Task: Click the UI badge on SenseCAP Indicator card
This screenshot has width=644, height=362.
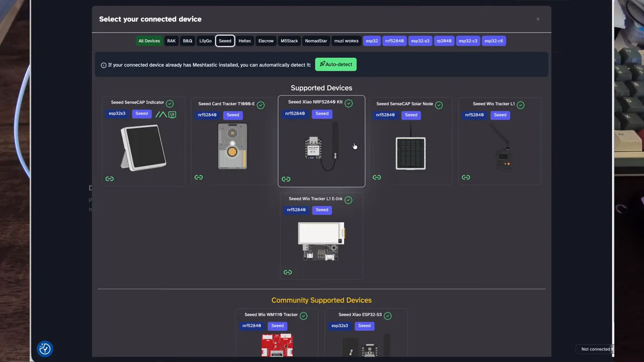Action: (172, 115)
